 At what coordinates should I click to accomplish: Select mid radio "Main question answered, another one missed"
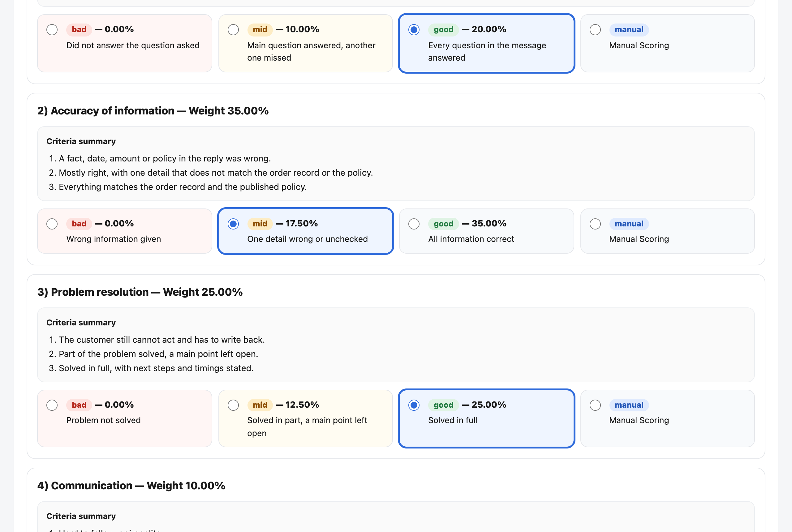(233, 29)
